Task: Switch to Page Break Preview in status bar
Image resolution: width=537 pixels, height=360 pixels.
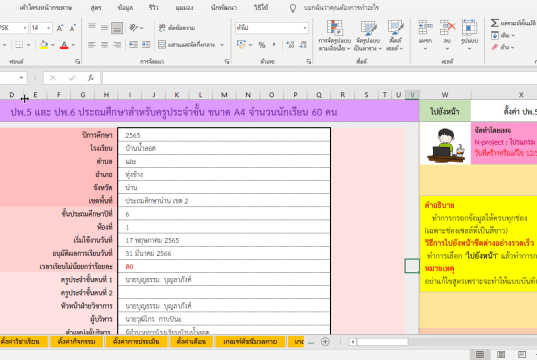Action: [522, 355]
